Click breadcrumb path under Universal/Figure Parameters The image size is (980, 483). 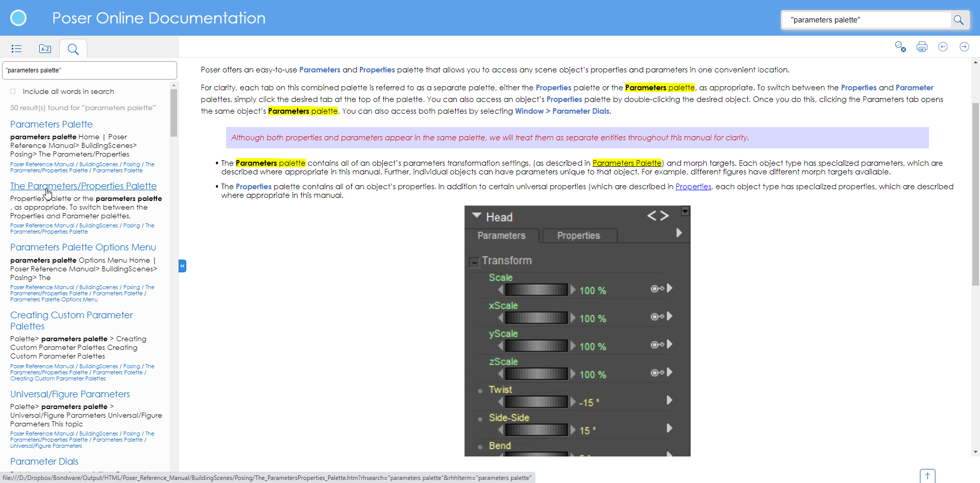[x=82, y=440]
